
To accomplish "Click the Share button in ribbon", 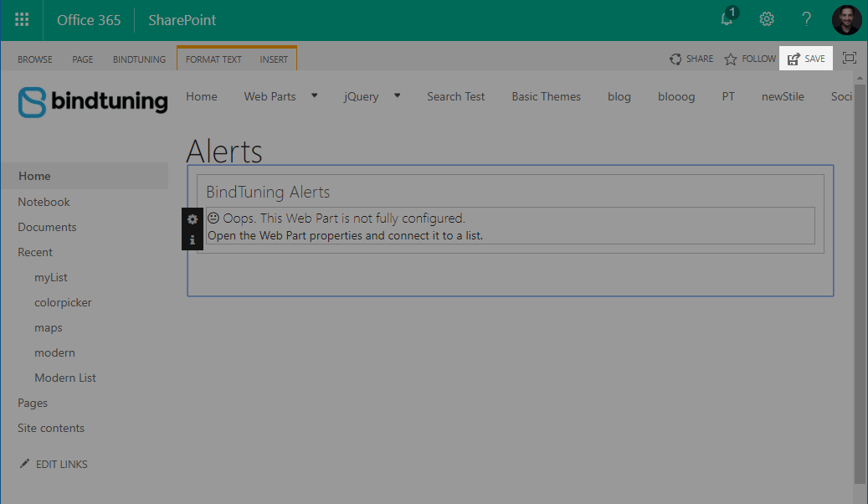I will pos(691,59).
